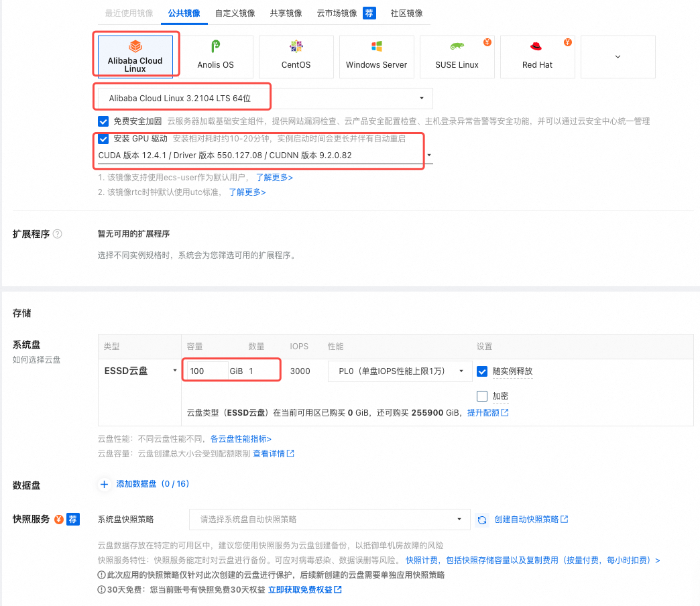Toggle the 免费安全加固 checkbox

(103, 121)
